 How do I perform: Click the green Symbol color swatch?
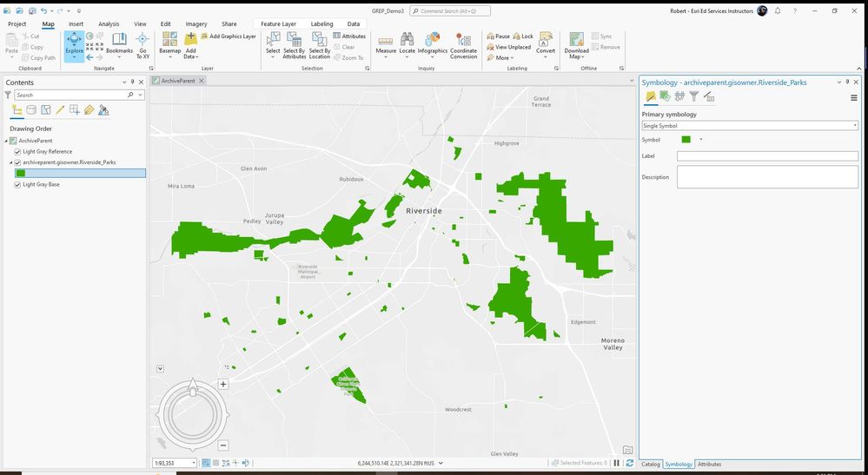coord(686,139)
